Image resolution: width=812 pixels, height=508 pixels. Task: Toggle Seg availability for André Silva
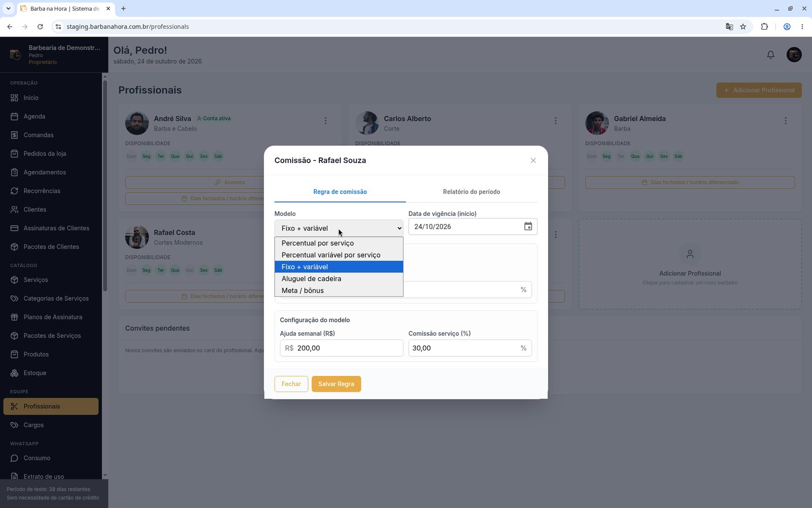pos(146,156)
